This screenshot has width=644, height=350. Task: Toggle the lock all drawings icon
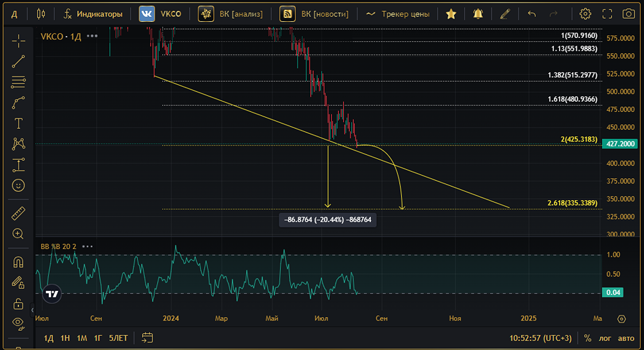pos(19,303)
